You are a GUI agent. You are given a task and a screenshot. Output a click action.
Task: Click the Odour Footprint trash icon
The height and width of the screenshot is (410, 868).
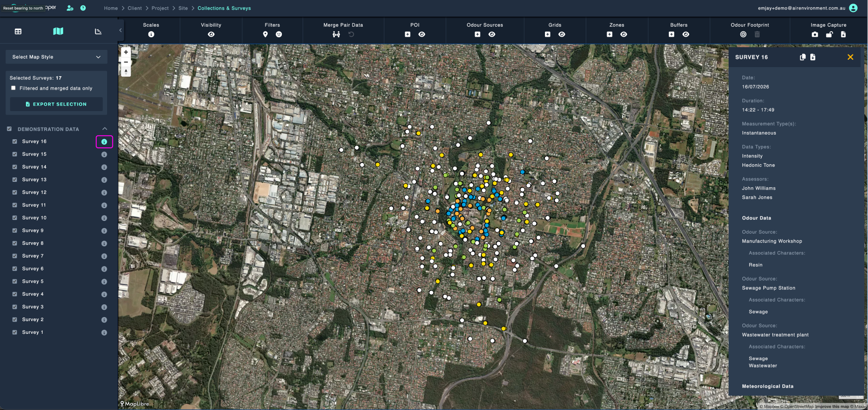click(x=757, y=34)
